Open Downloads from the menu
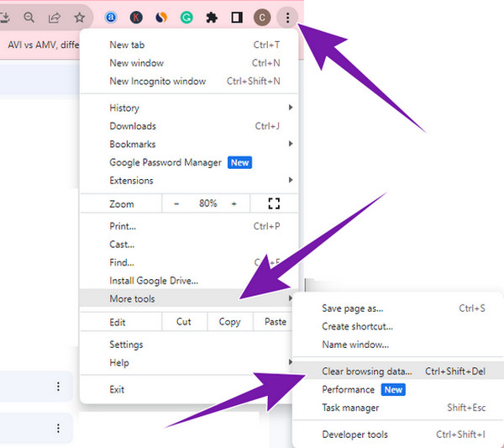The image size is (504, 448). pos(189,126)
